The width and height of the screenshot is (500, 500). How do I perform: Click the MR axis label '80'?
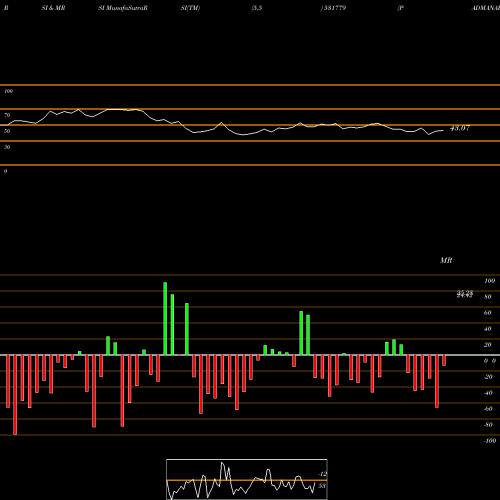click(x=488, y=297)
